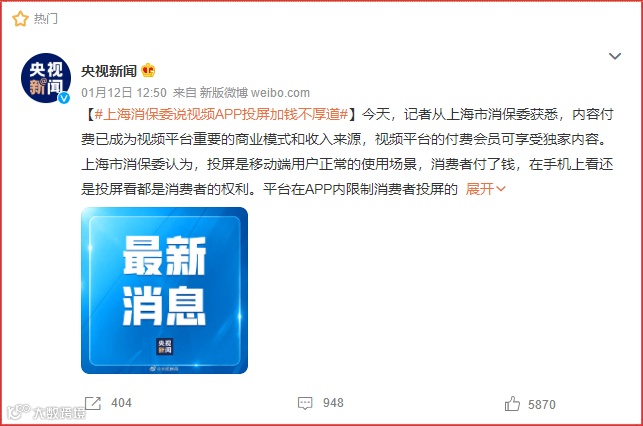Viewport: 643px width, 426px height.
Task: Expand full post text with 展开
Action: coord(479,189)
